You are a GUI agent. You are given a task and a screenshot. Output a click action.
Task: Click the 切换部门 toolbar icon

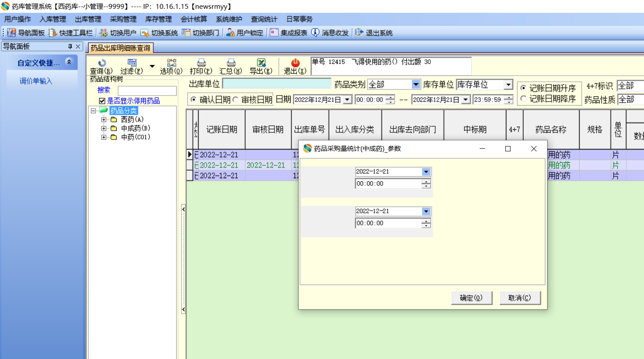coord(200,33)
